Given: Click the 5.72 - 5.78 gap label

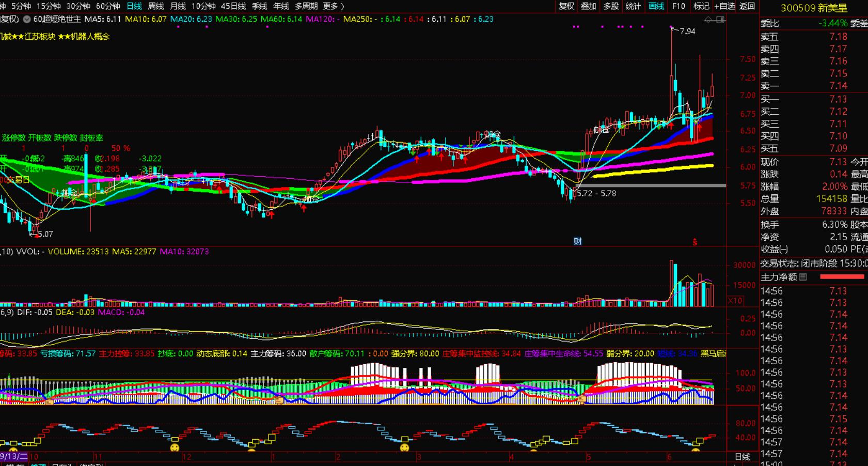Looking at the screenshot, I should pyautogui.click(x=596, y=193).
